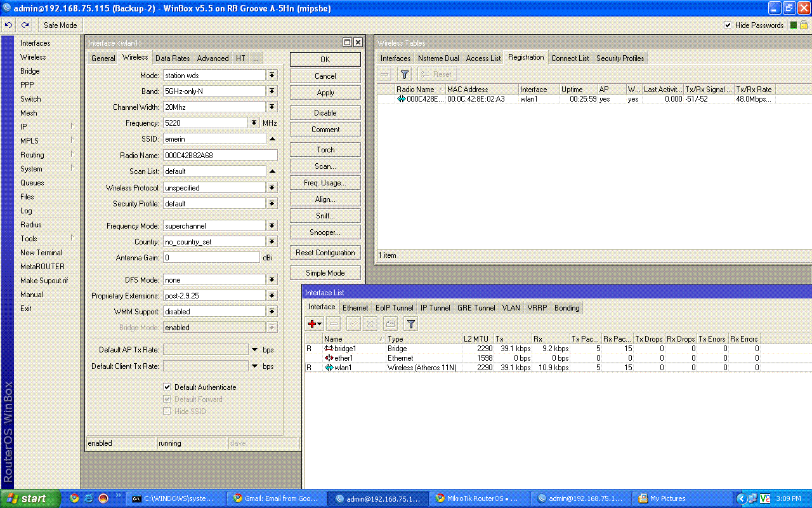Click the disable X icon in Interface List
Image resolution: width=812 pixels, height=508 pixels.
[x=370, y=324]
